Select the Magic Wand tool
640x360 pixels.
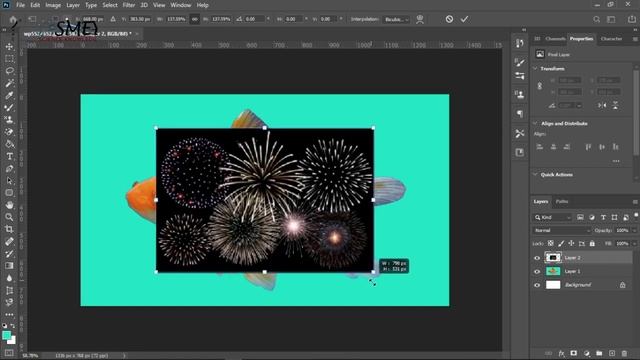[9, 83]
